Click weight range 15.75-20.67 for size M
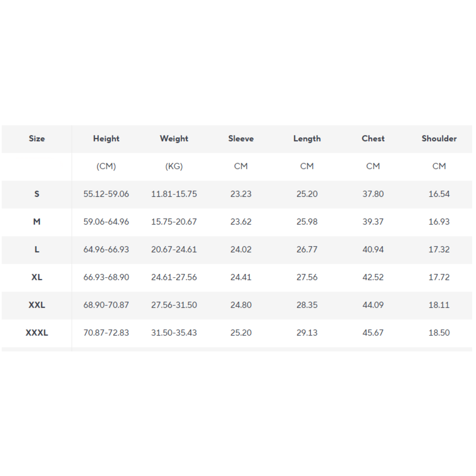This screenshot has width=476, height=476. [x=174, y=222]
